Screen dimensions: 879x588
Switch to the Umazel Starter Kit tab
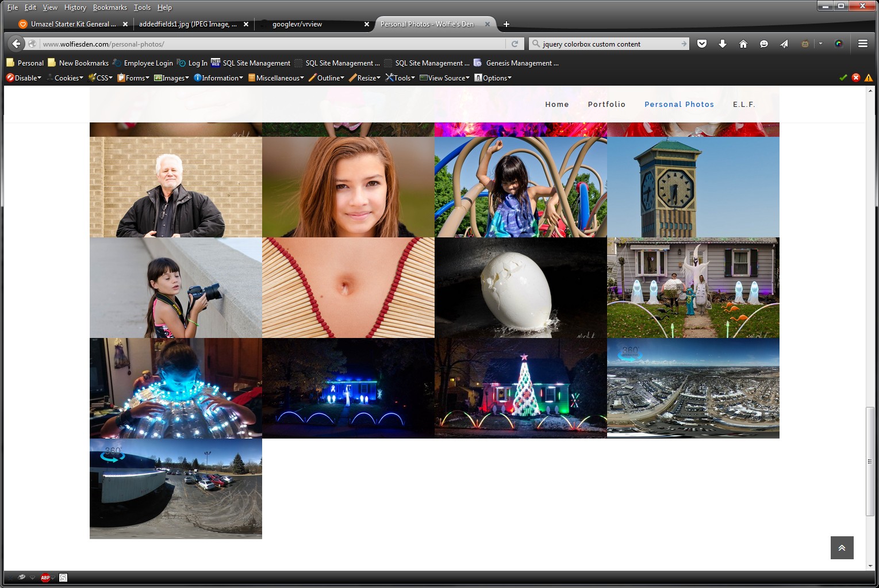point(72,24)
